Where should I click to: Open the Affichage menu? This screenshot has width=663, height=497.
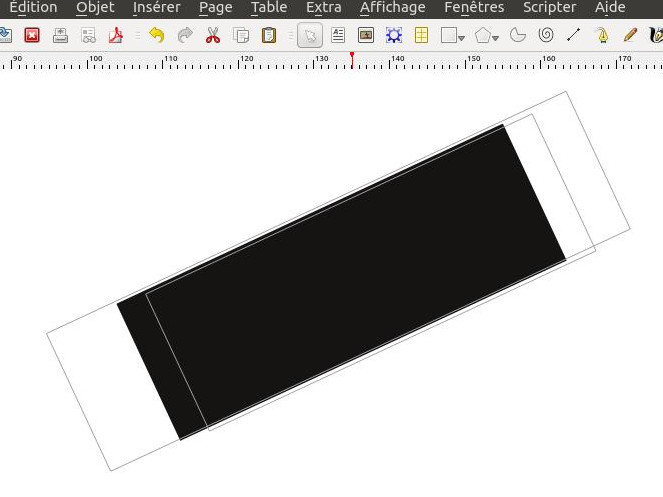[392, 8]
